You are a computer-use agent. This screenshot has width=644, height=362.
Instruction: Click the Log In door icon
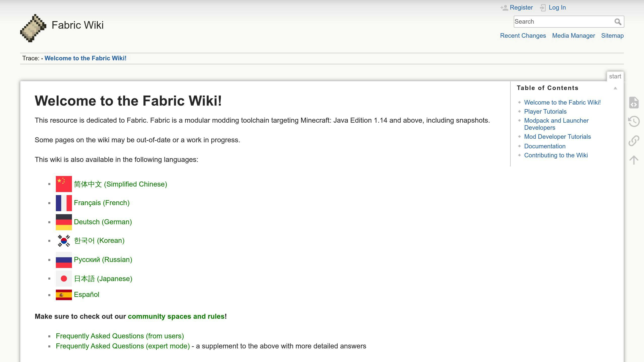pos(543,8)
